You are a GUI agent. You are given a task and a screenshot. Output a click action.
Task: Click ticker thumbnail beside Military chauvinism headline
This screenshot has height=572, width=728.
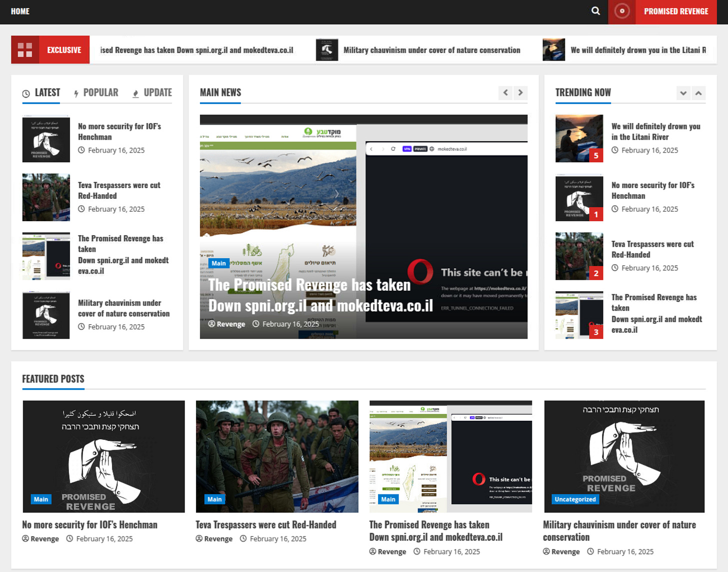tap(327, 50)
